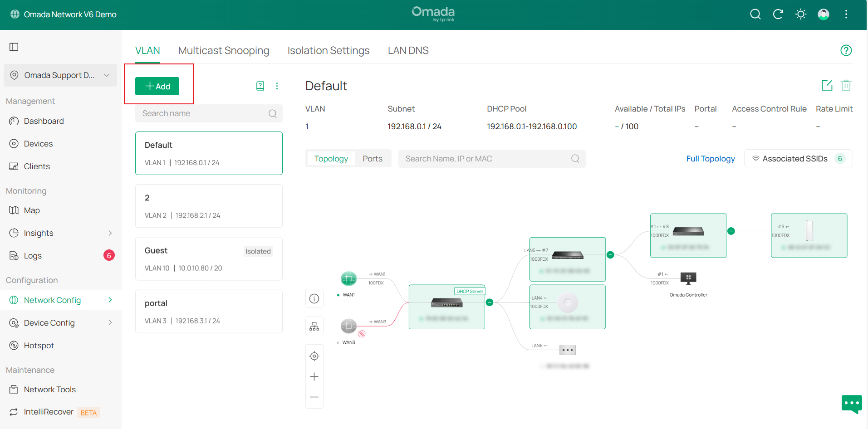
Task: Click the refresh icon in header
Action: [778, 15]
